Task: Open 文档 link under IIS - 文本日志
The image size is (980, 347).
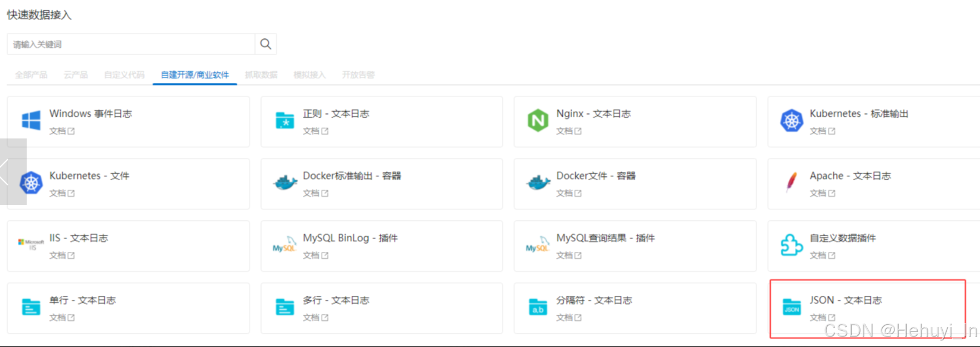Action: 62,255
